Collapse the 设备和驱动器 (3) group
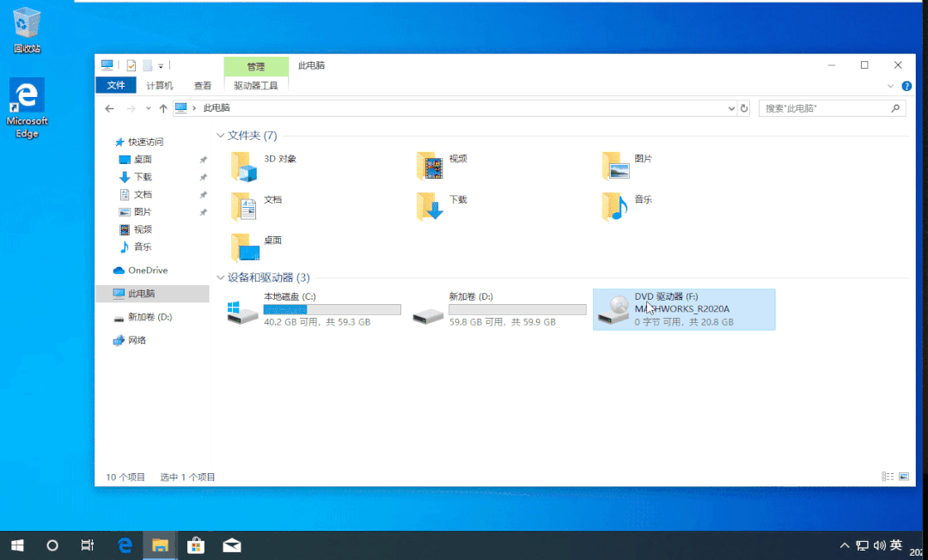Screen dimensions: 928x560 point(221,277)
